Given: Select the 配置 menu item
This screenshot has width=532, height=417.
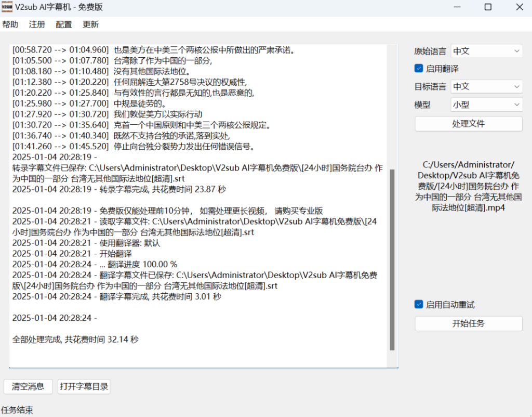Looking at the screenshot, I should pos(64,24).
